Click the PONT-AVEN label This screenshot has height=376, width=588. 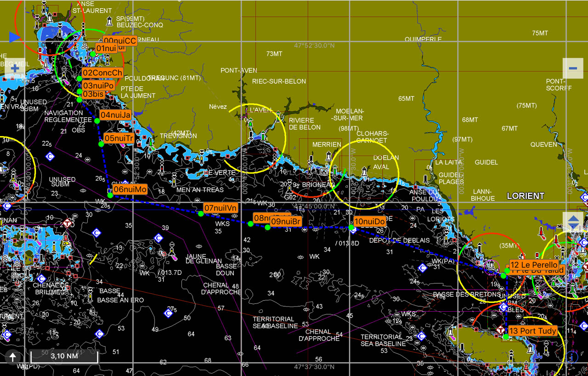239,70
